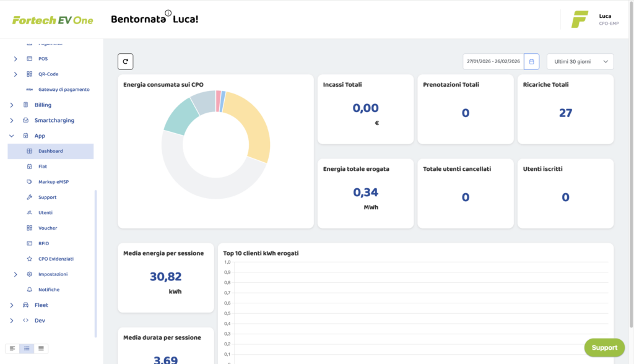Click the info icon beside Bentornata
This screenshot has width=634, height=364.
point(169,13)
